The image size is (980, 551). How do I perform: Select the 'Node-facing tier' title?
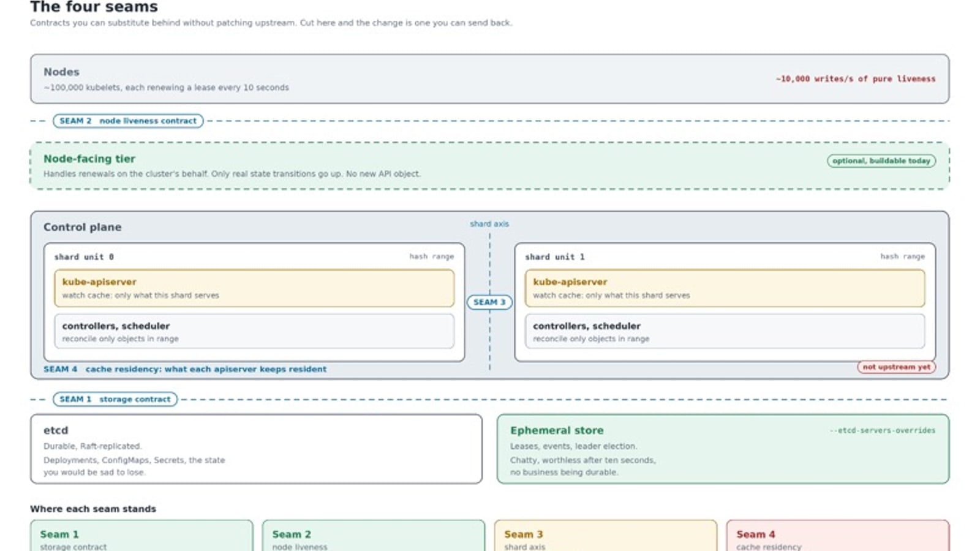89,159
